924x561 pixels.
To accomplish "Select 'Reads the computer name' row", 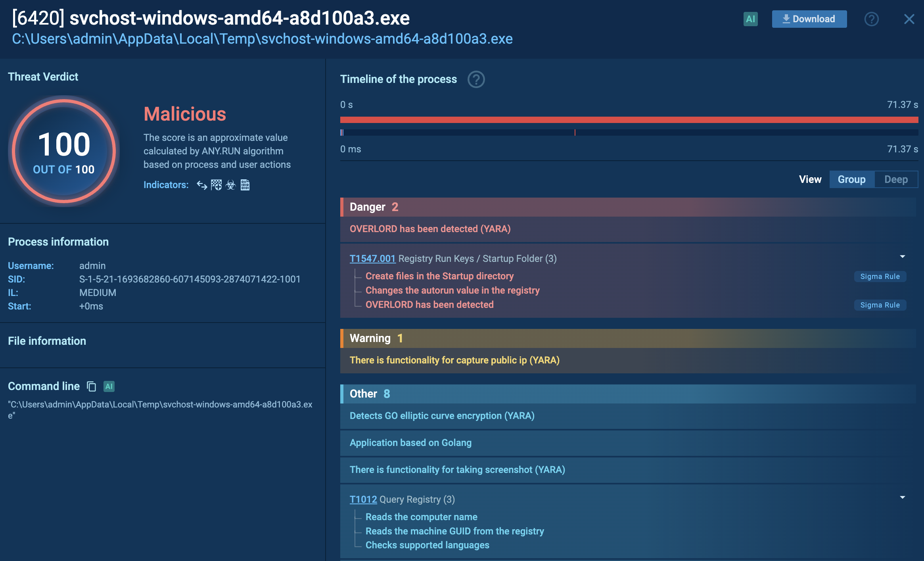I will click(x=421, y=517).
